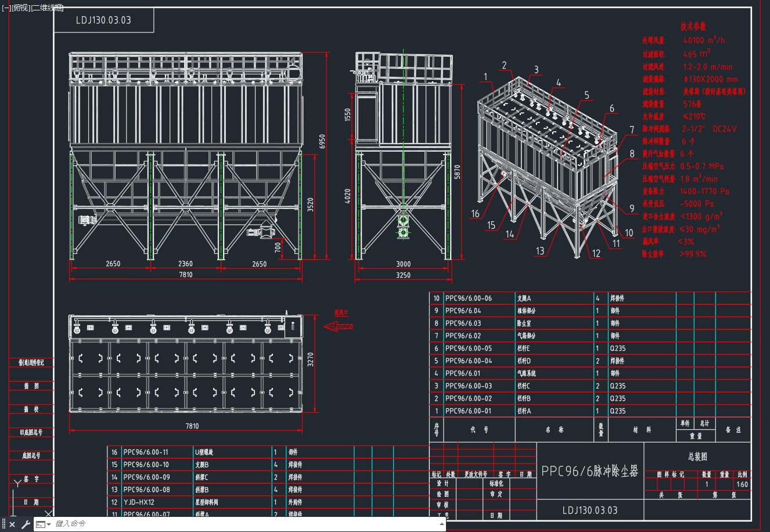Screen dimensions: 770x532
Task: Select the ≤210℃ value
Action: (x=694, y=116)
